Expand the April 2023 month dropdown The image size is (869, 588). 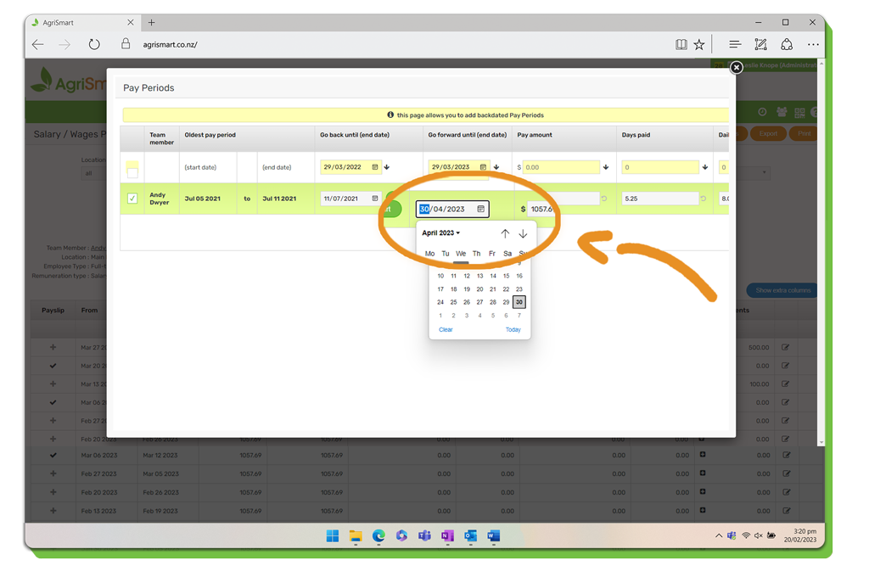441,233
